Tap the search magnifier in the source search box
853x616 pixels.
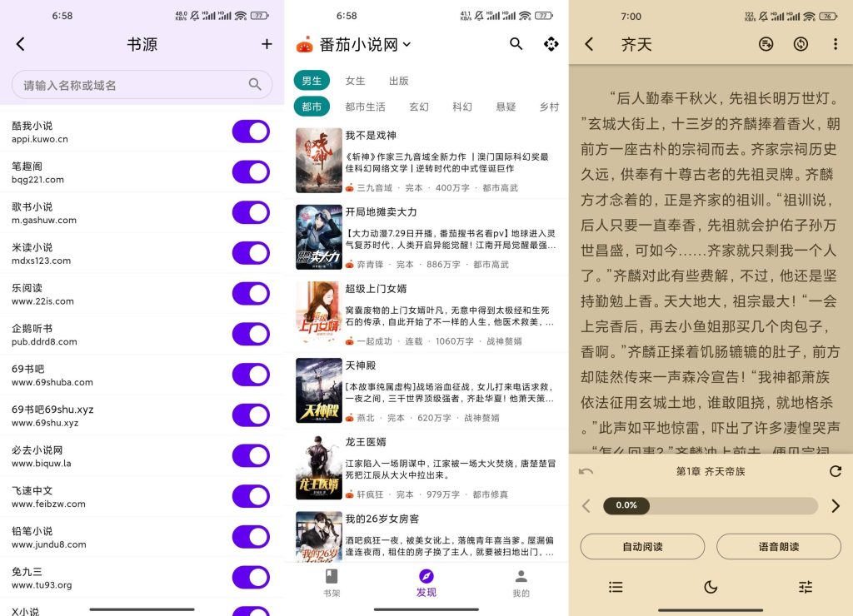coord(255,84)
